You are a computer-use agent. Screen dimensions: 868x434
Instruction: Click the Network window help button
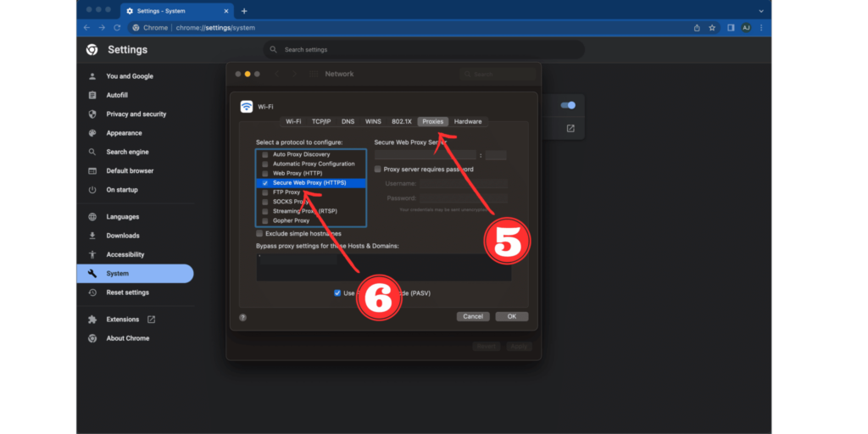(242, 317)
